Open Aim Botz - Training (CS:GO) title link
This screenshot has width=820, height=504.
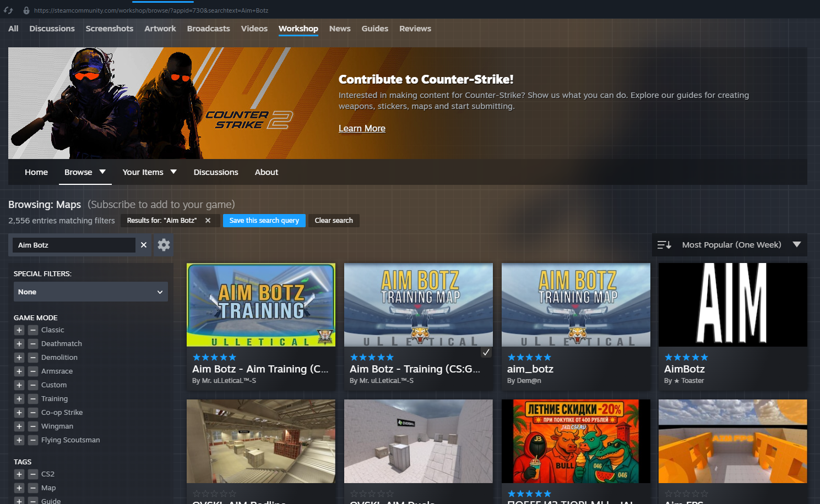415,369
